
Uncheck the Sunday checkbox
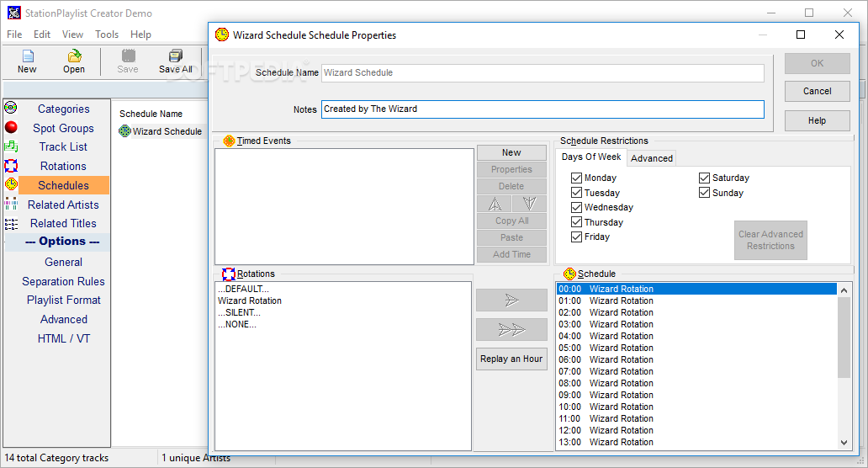pyautogui.click(x=704, y=193)
